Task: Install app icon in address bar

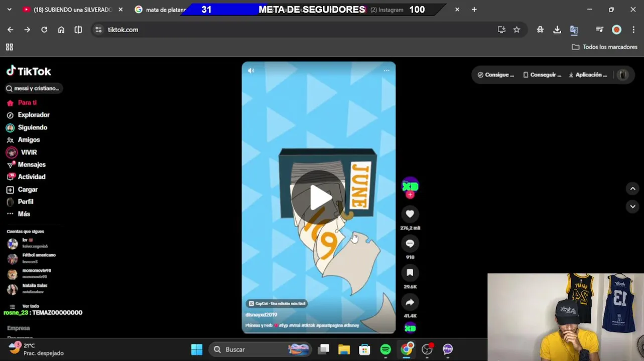Action: coord(501,30)
